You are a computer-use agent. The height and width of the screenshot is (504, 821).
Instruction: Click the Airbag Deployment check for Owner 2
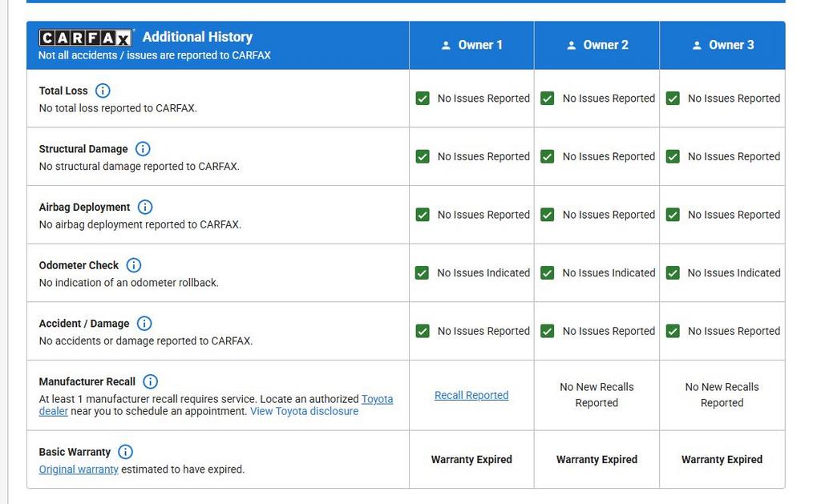(547, 215)
